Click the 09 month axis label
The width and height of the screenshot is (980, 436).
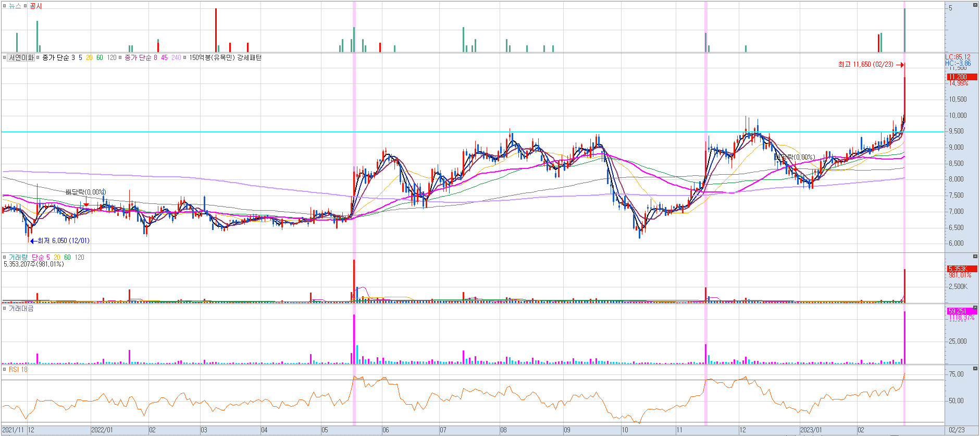point(567,430)
